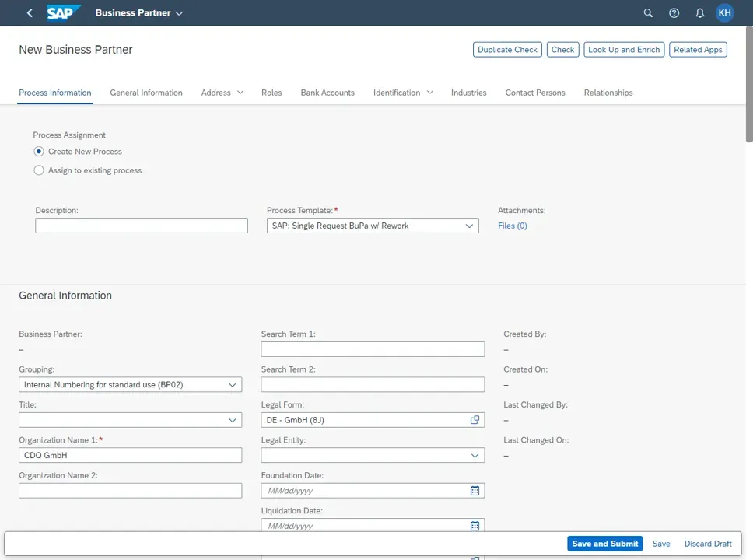Focus the Search Term 2 field
Screen dimensions: 753x560
373,385
